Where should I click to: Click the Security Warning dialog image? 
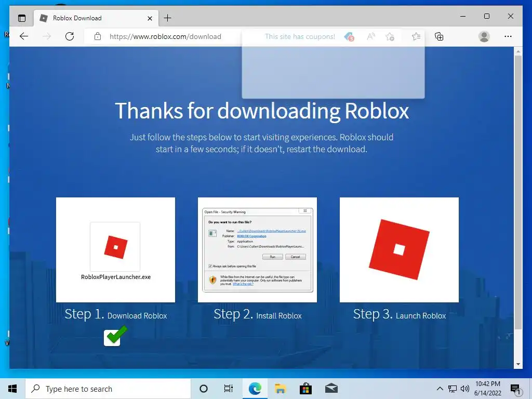[258, 250]
